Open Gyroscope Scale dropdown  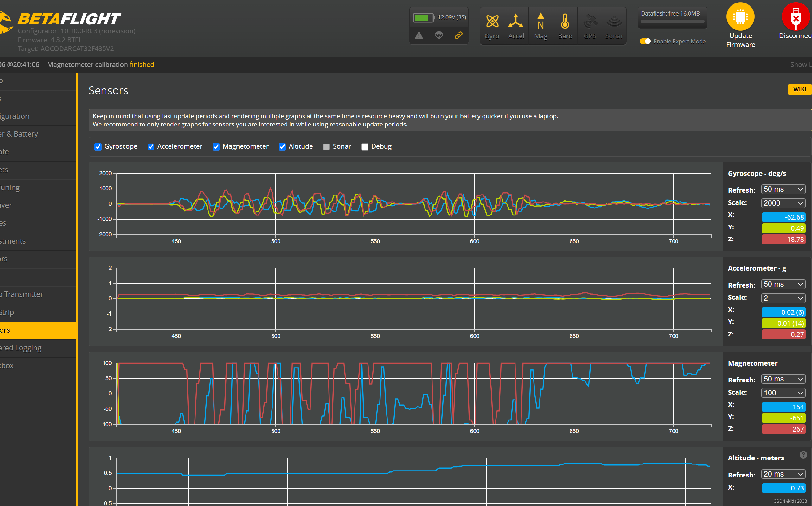coord(783,203)
